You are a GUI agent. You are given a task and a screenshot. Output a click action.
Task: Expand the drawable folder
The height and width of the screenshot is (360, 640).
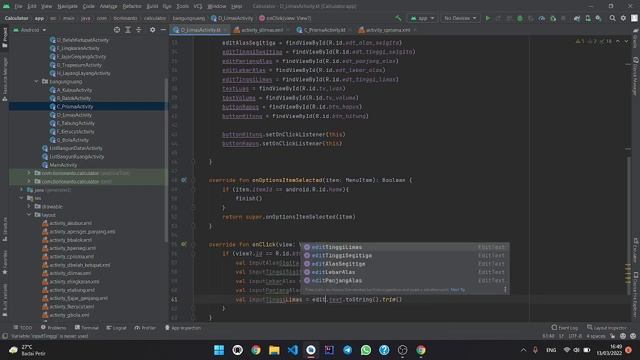click(x=29, y=207)
